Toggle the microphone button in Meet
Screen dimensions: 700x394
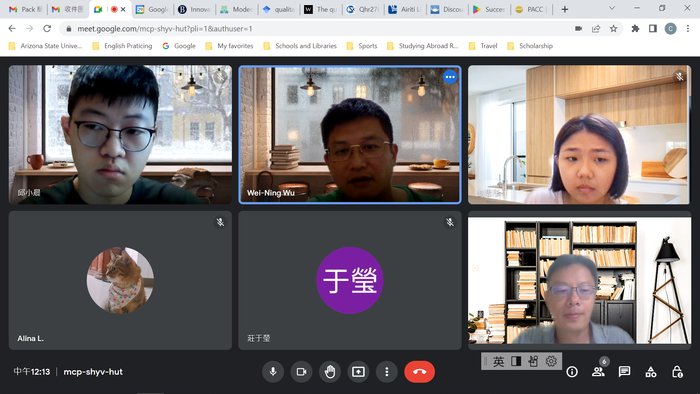[x=273, y=372]
